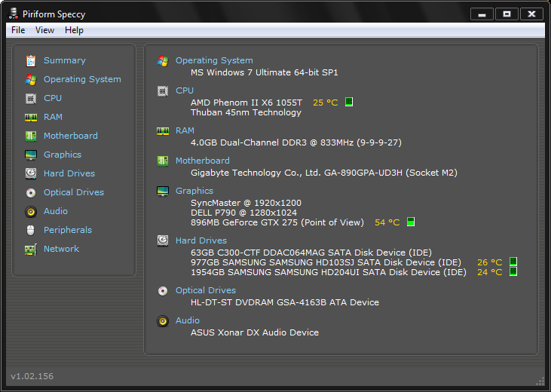Click the RAM module icon in sidebar
Image resolution: width=551 pixels, height=392 pixels.
(31, 118)
